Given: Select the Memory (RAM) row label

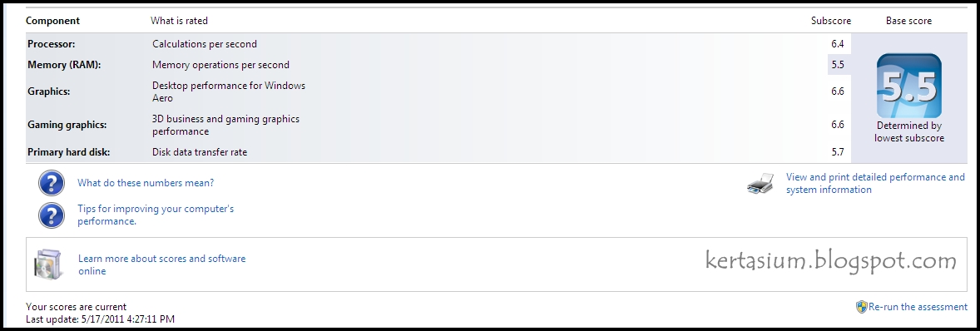Looking at the screenshot, I should pyautogui.click(x=64, y=65).
